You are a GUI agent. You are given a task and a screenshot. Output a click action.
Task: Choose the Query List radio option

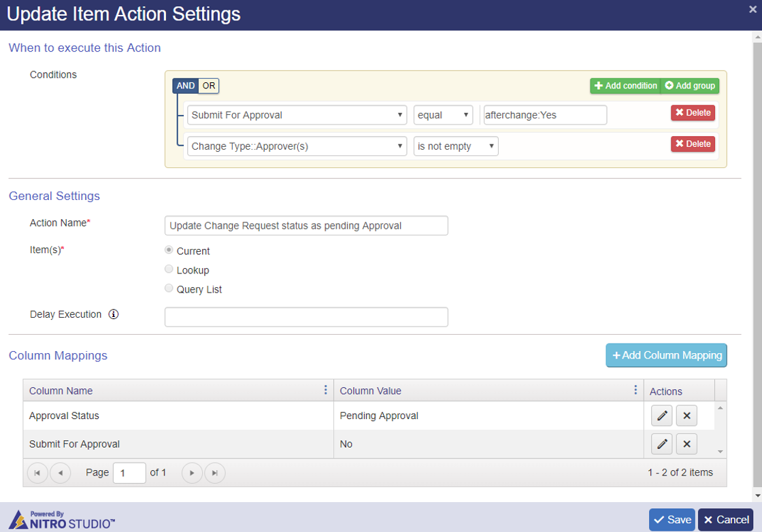coord(169,288)
